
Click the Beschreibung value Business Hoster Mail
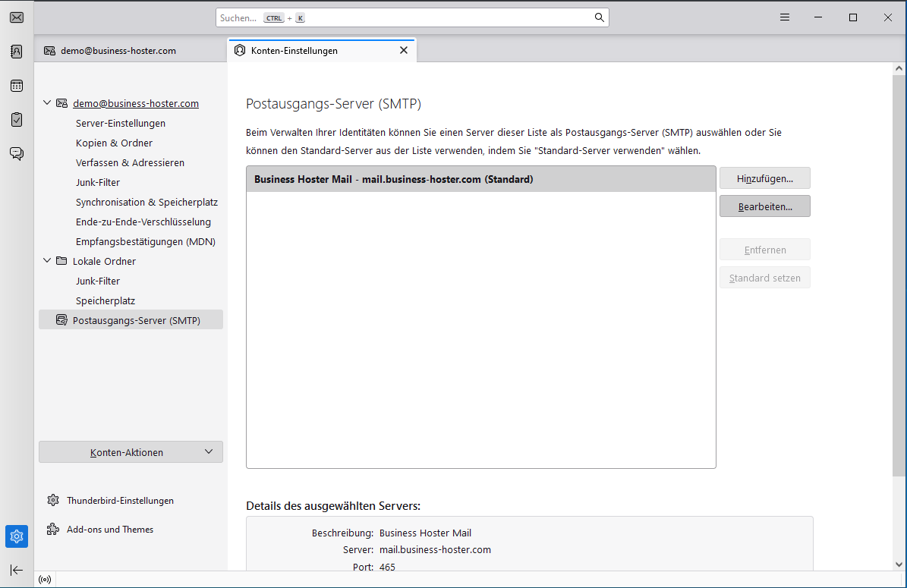pos(425,533)
